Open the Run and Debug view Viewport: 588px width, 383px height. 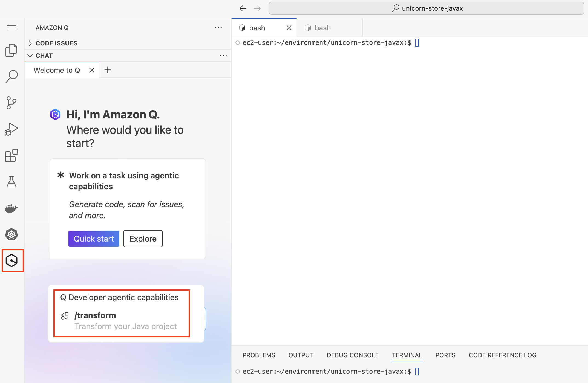pyautogui.click(x=11, y=129)
